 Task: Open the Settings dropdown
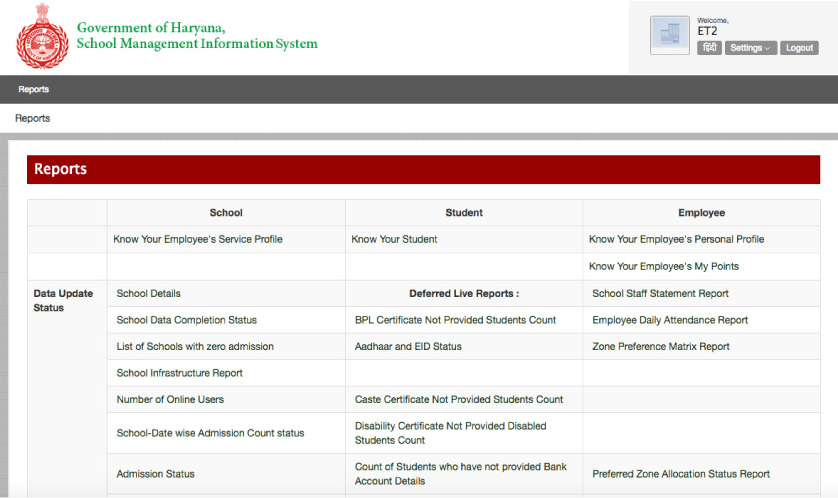pyautogui.click(x=750, y=48)
